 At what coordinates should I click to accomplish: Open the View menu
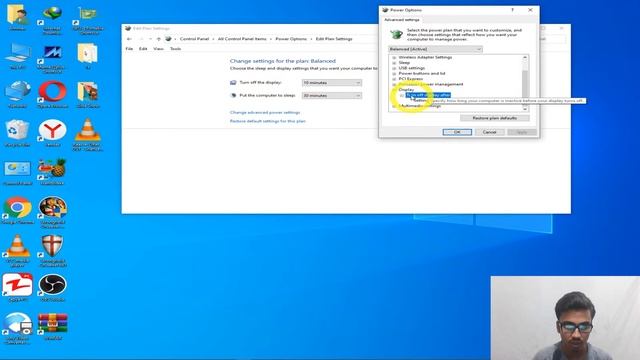click(x=158, y=49)
